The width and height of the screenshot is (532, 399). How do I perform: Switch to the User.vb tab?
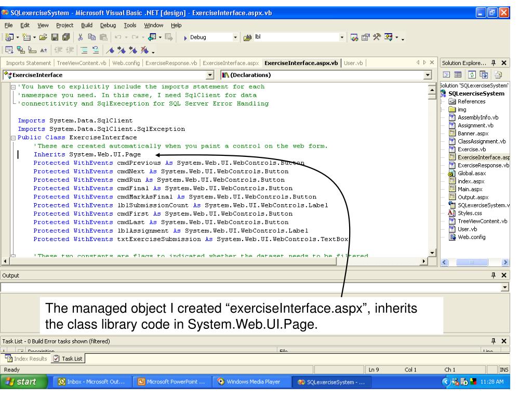click(x=353, y=63)
